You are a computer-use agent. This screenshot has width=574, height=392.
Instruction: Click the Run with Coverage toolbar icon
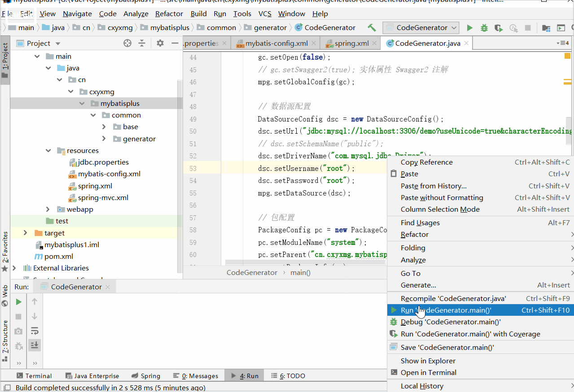[499, 28]
